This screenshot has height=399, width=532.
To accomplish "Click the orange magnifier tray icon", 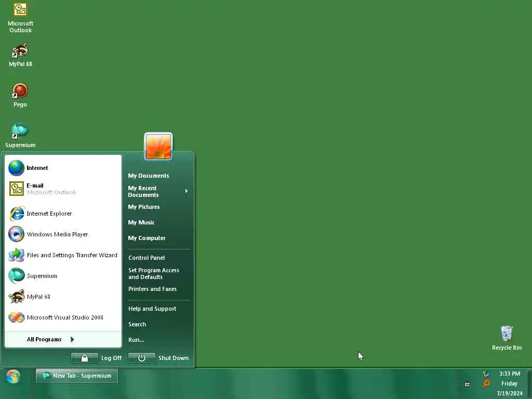I will point(486,383).
